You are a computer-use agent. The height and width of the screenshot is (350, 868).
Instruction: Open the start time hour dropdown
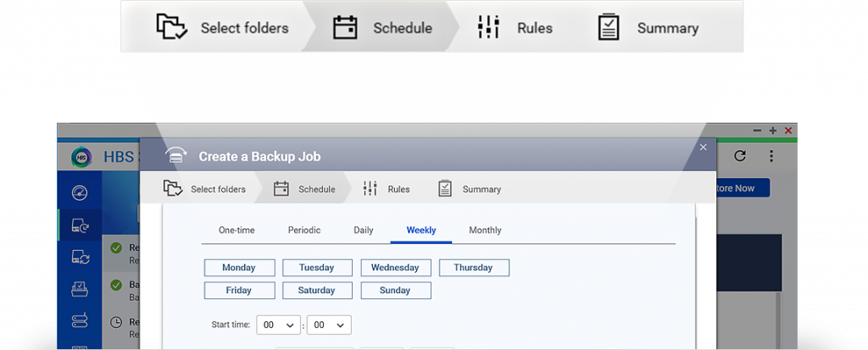[x=279, y=325]
